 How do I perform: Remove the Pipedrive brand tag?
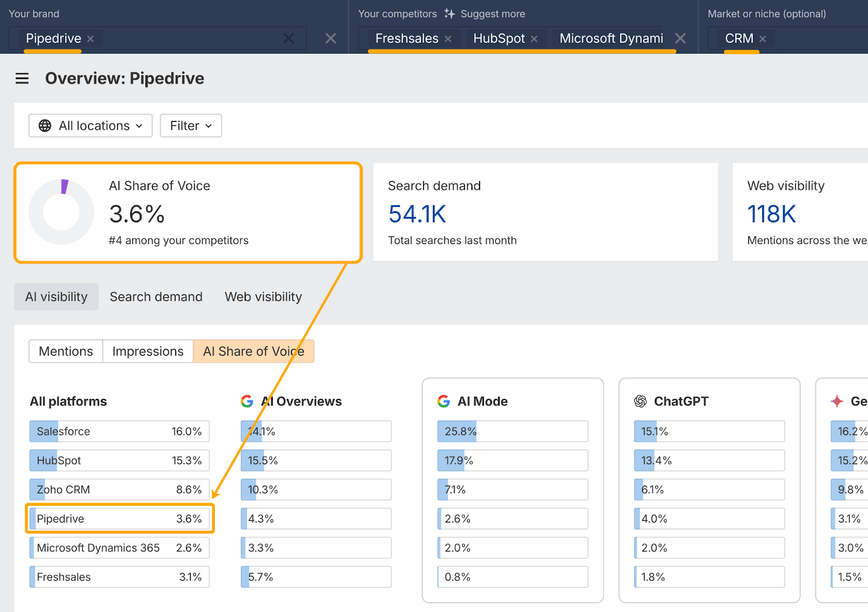(91, 38)
